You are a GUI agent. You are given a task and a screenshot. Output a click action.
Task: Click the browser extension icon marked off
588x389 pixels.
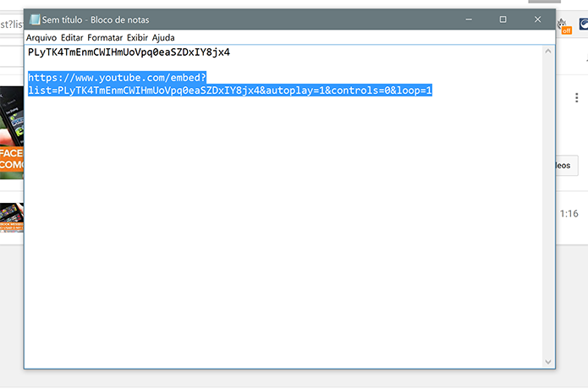(x=563, y=26)
